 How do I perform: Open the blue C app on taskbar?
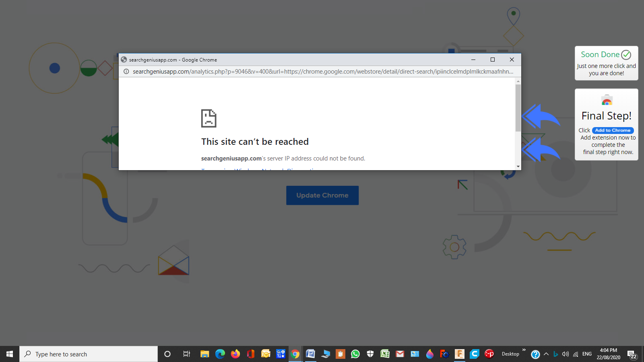tap(475, 354)
